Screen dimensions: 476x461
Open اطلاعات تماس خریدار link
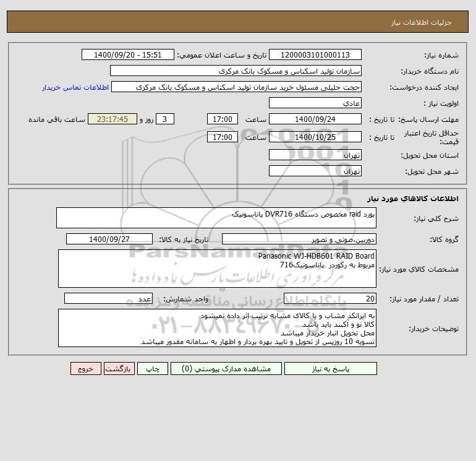pos(75,87)
